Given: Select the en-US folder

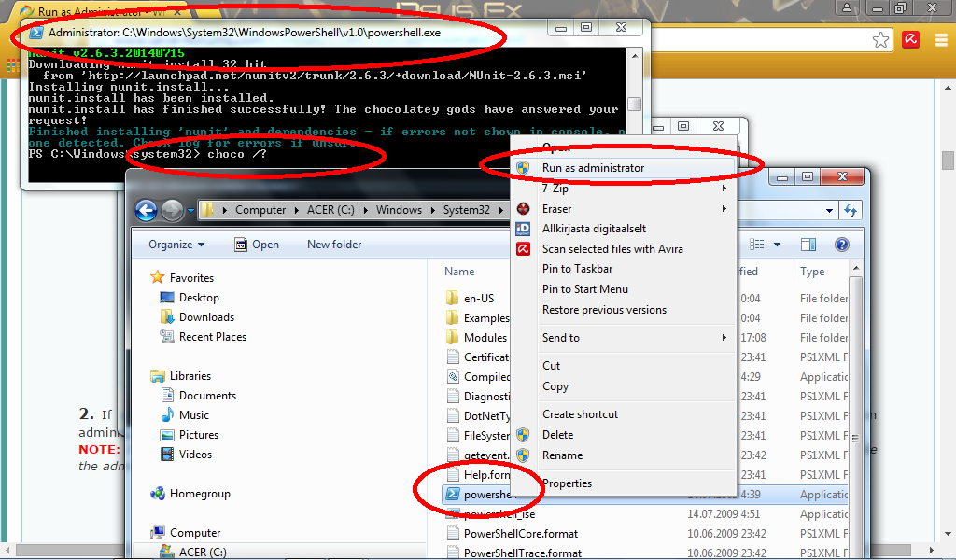Looking at the screenshot, I should [471, 299].
